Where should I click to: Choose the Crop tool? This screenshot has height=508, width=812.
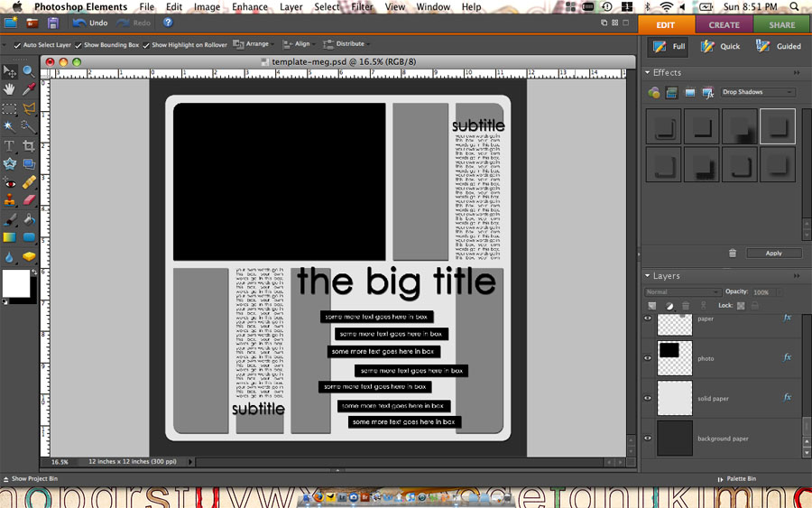(29, 145)
